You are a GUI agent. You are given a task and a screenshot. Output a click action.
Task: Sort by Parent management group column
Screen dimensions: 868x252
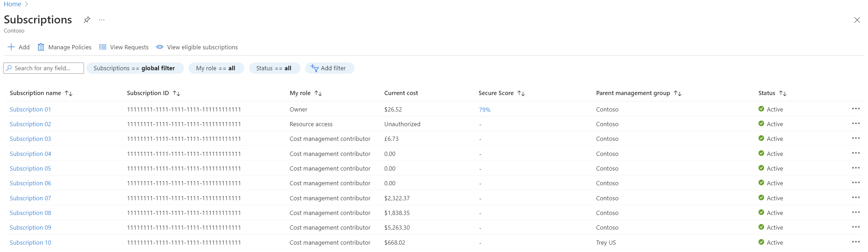click(x=678, y=93)
